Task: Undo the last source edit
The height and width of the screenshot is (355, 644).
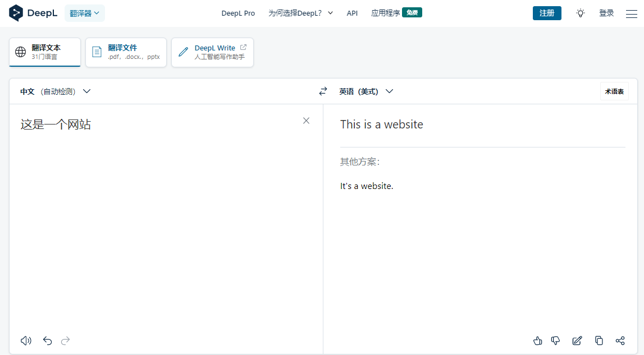Action: click(47, 340)
